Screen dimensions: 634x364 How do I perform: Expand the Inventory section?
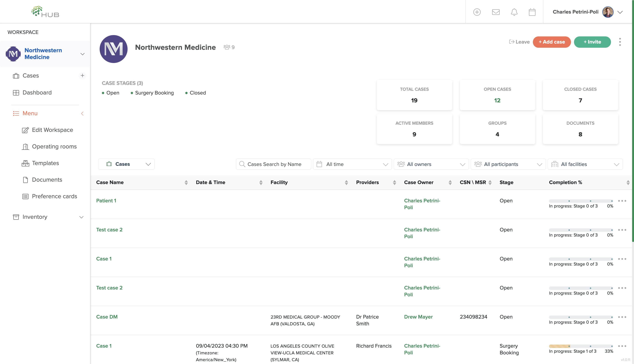[81, 217]
